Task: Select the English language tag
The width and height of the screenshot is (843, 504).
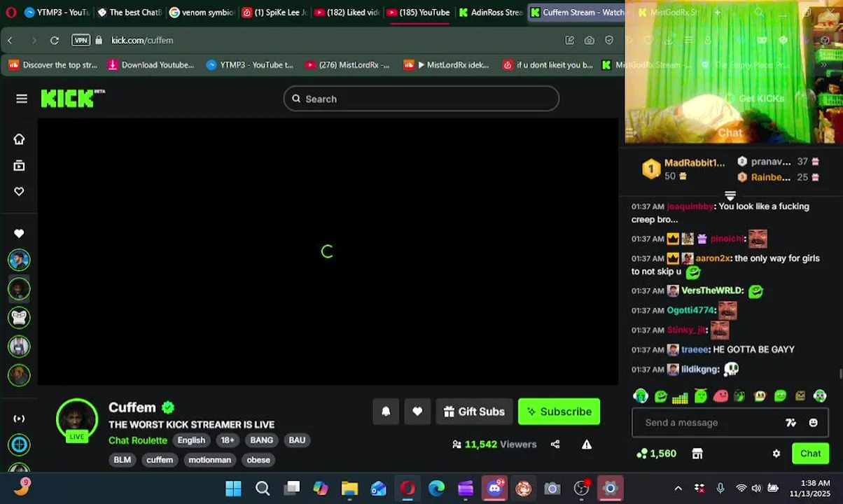Action: (191, 440)
